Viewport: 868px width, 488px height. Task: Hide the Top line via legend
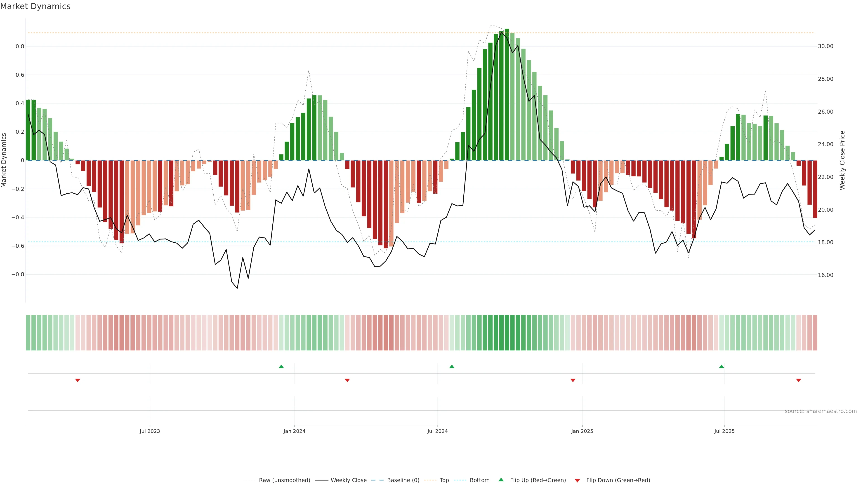(444, 480)
